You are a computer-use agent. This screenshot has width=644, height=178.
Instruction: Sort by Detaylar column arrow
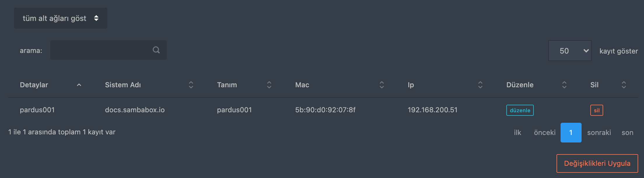[x=79, y=85]
